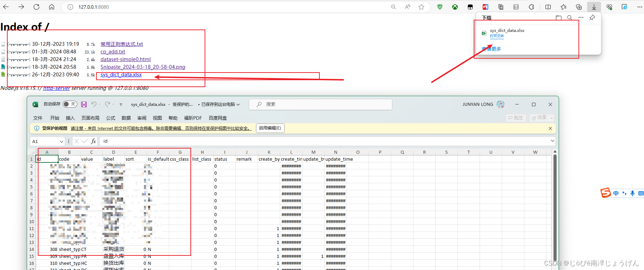This screenshot has height=270, width=644.
Task: Open customize quick access toolbar dropdown
Action: (x=121, y=104)
